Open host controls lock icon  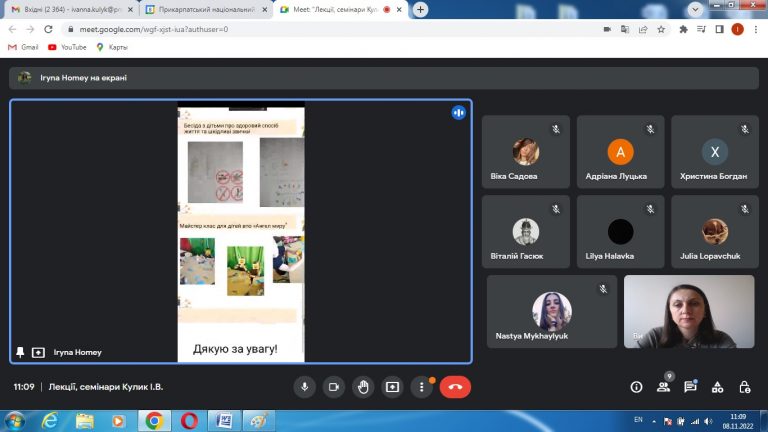pyautogui.click(x=744, y=387)
